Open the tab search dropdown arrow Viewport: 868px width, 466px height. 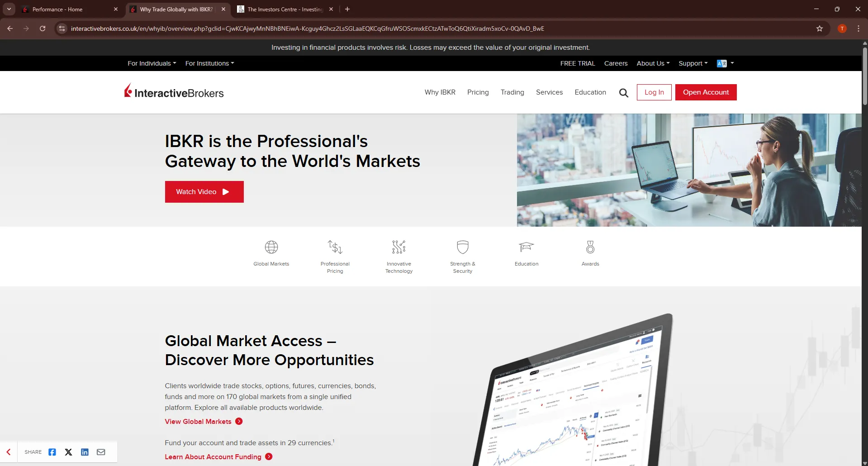[x=9, y=9]
